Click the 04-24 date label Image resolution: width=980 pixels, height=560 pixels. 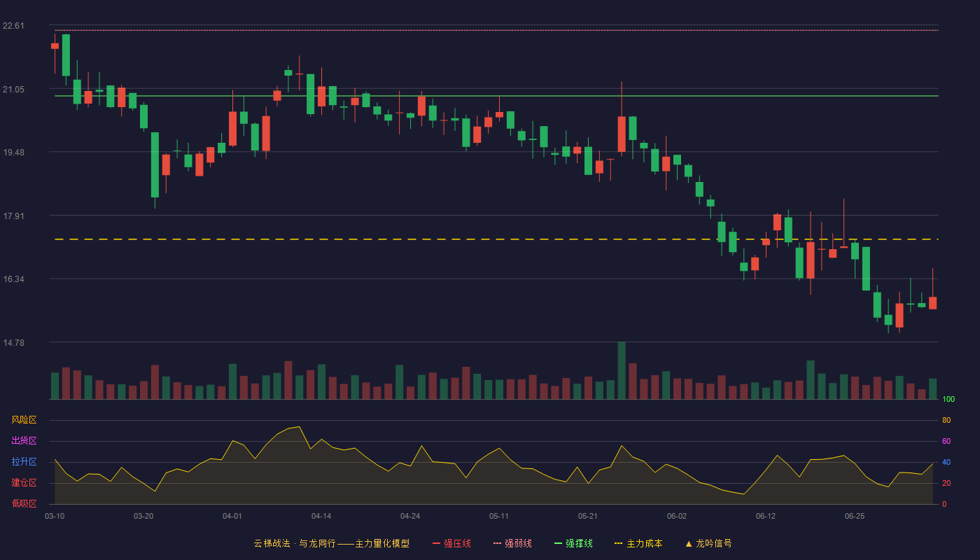pyautogui.click(x=410, y=516)
